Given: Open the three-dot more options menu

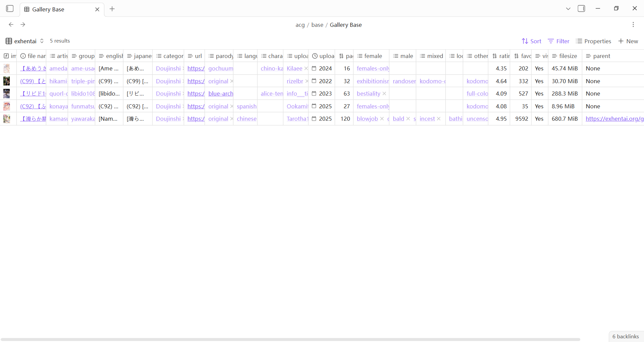Looking at the screenshot, I should pyautogui.click(x=633, y=24).
